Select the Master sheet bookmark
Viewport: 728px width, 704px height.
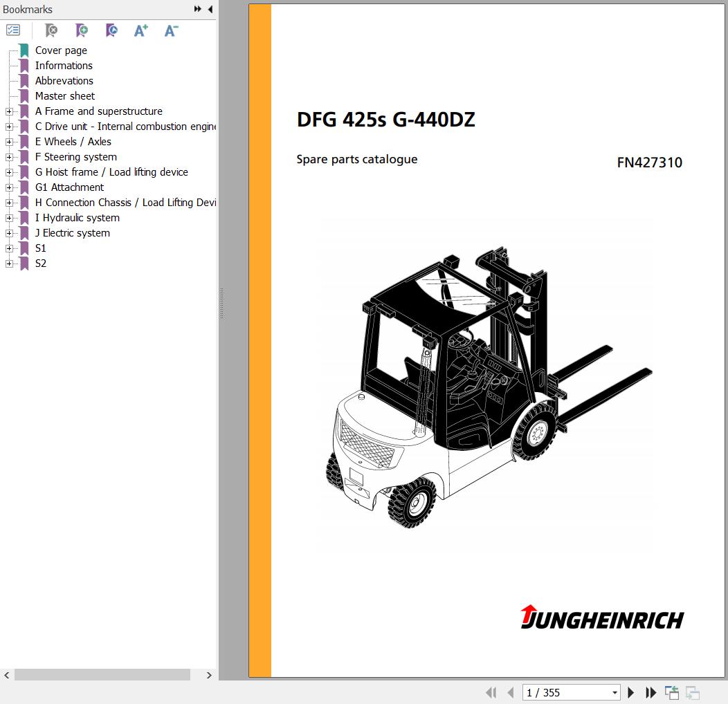click(x=65, y=96)
